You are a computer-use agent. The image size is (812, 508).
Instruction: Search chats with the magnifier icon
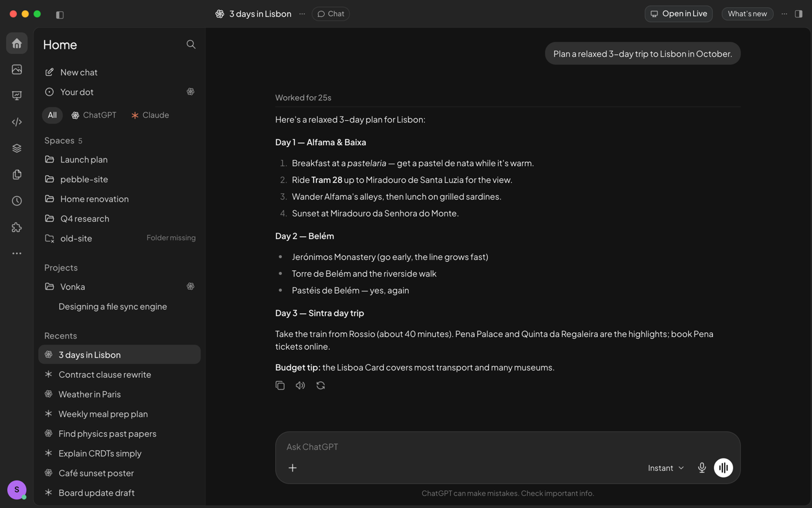[191, 44]
